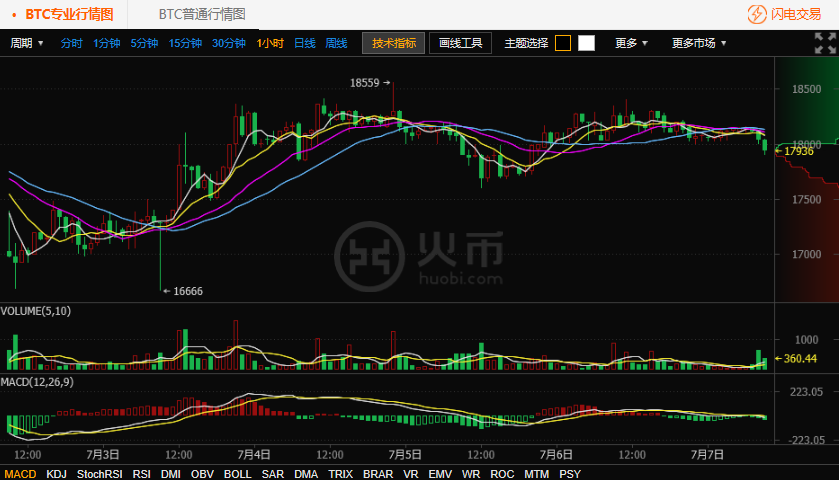Viewport: 839px width, 480px height.
Task: Toggle the 画线工具 drawing tools button
Action: point(460,43)
